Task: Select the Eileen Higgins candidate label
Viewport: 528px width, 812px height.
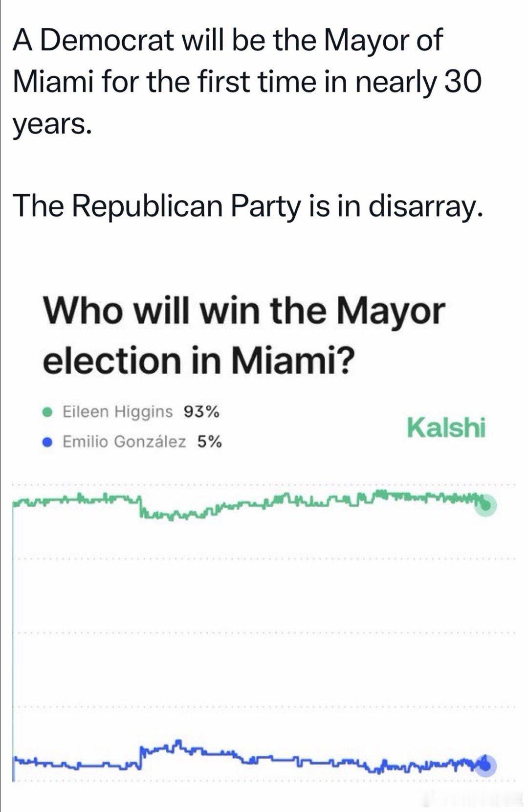Action: (118, 412)
